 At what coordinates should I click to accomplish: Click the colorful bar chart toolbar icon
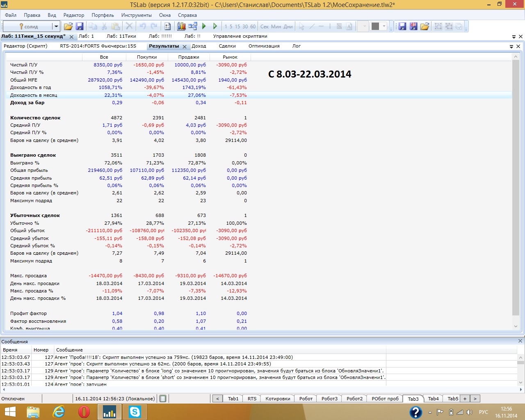coord(181,27)
